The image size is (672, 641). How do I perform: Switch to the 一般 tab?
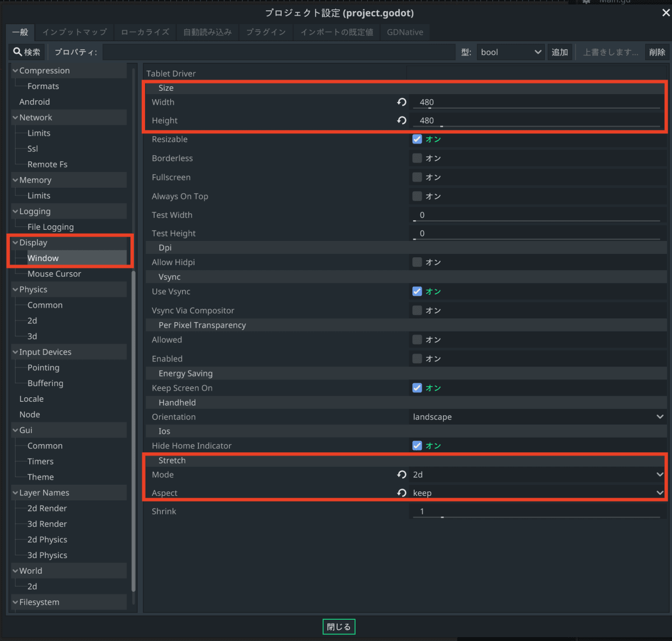(x=20, y=32)
